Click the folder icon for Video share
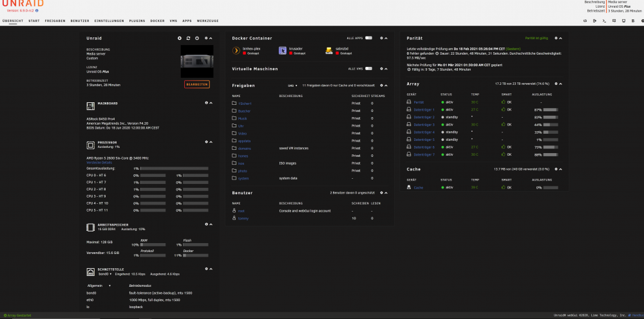The width and height of the screenshot is (644, 319). (x=234, y=133)
